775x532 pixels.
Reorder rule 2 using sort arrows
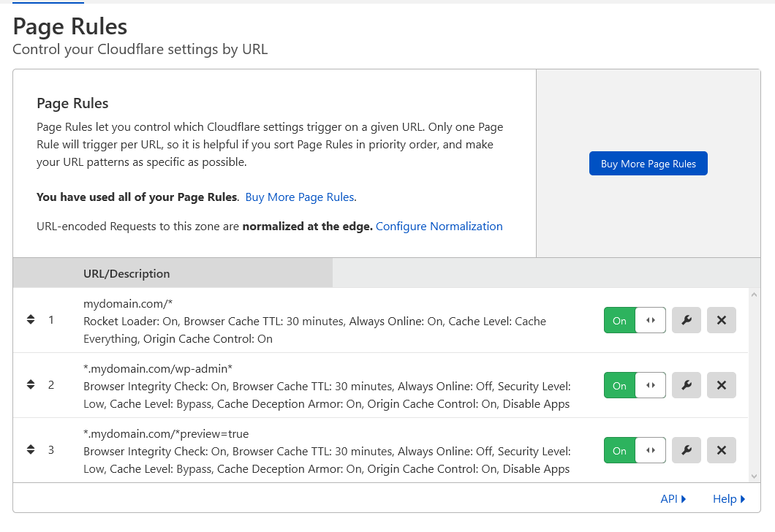coord(31,385)
